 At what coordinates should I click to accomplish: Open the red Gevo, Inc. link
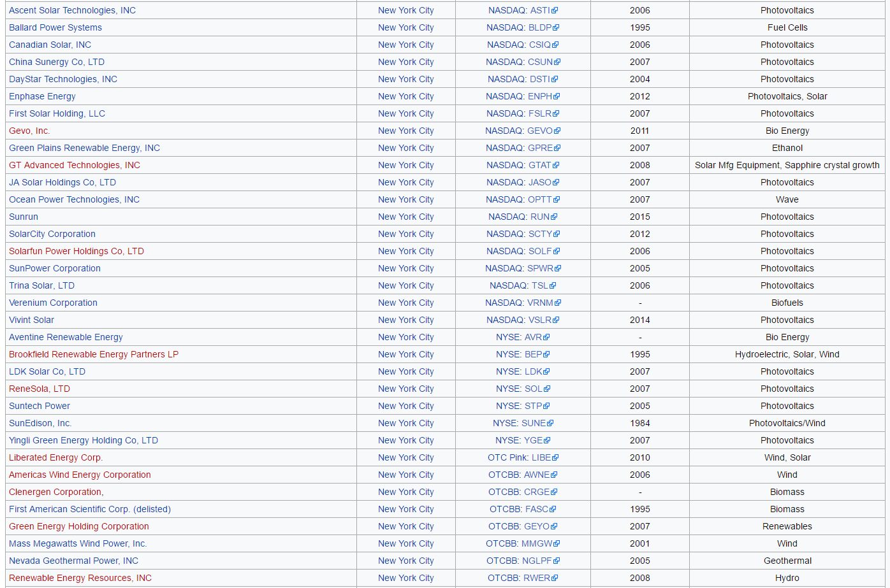29,131
